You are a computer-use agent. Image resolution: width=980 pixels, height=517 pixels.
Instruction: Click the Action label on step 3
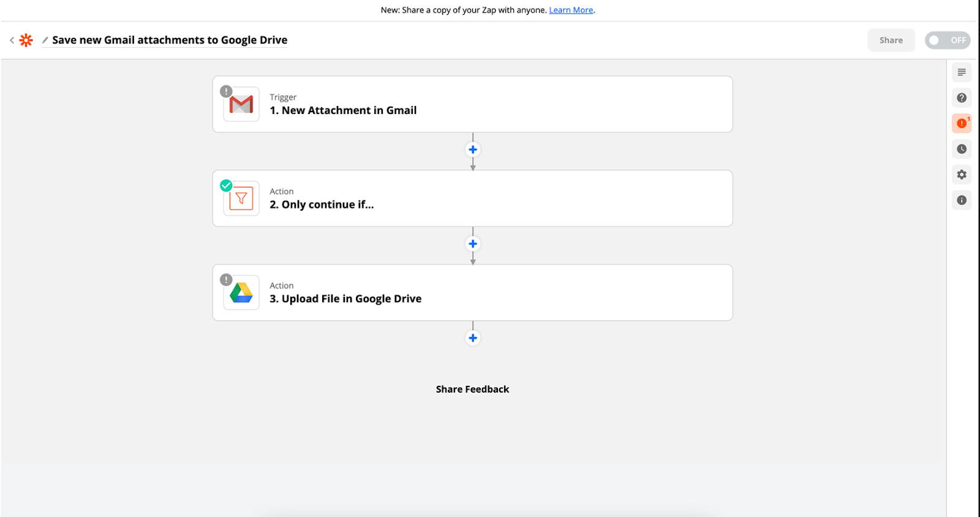tap(282, 286)
